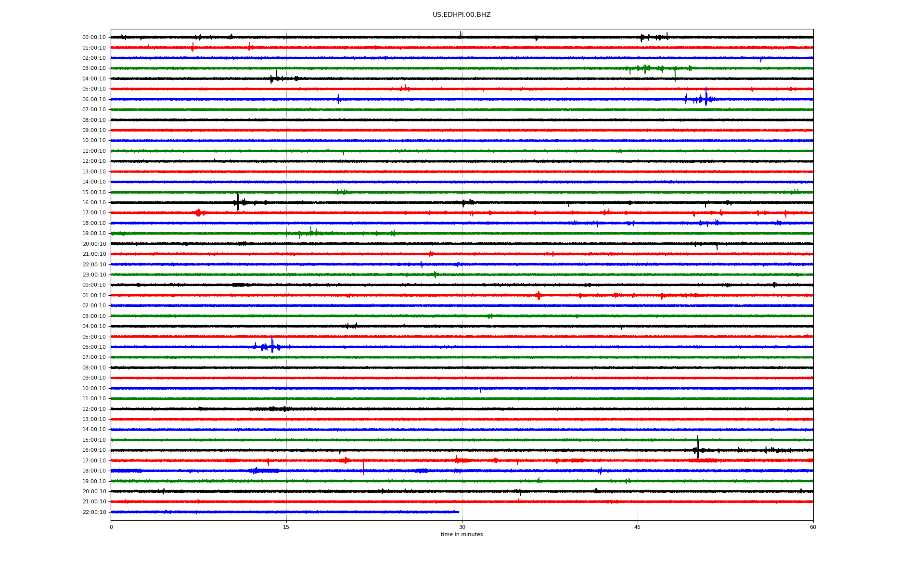Click the 19:00:10 green trace label in upper half
924x578 pixels.
(x=94, y=234)
